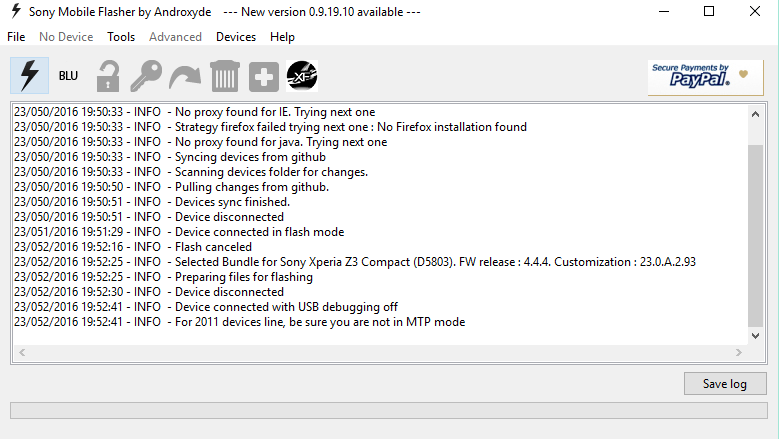779x439 pixels.
Task: Click the log's vertical scrollbar up arrow
Action: (755, 114)
